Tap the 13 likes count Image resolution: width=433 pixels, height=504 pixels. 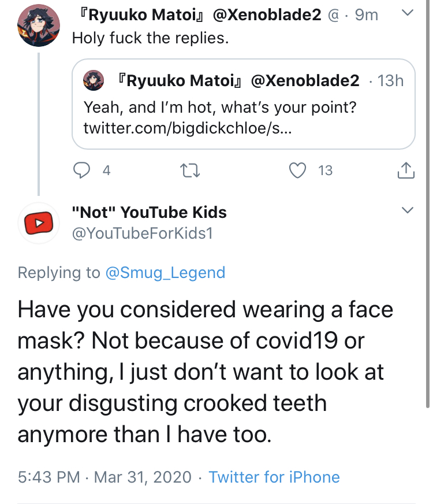(325, 171)
